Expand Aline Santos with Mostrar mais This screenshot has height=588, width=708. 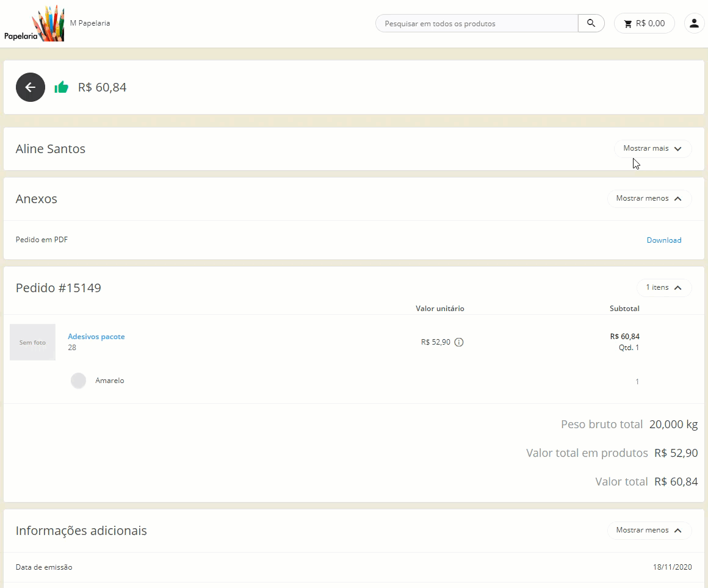(652, 148)
